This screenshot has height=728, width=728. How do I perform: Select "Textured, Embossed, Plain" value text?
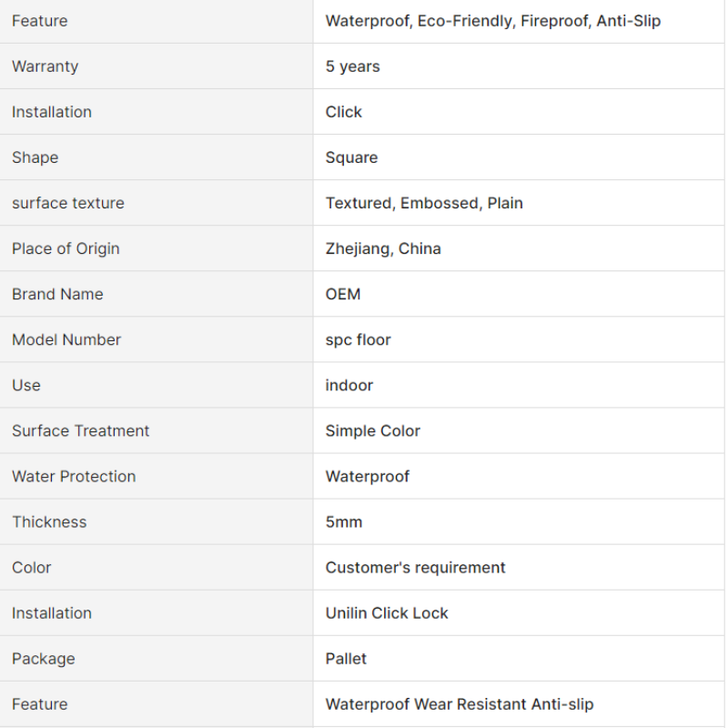[x=424, y=203]
